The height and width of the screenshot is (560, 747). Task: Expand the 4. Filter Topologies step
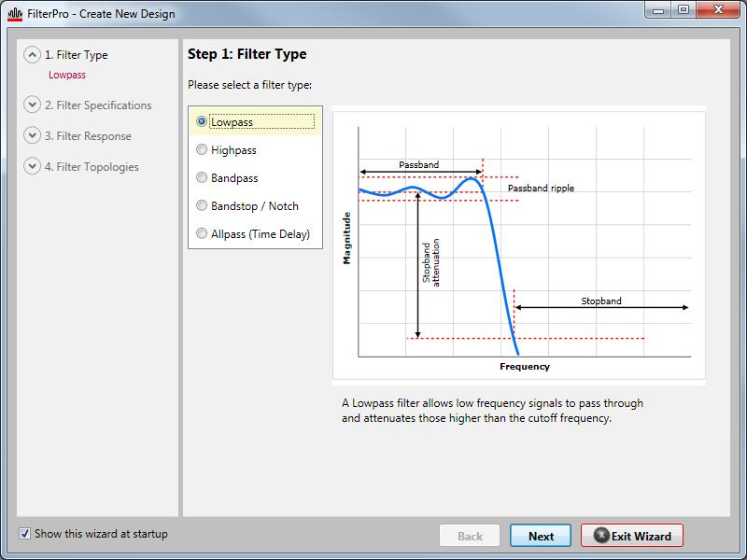(x=32, y=166)
